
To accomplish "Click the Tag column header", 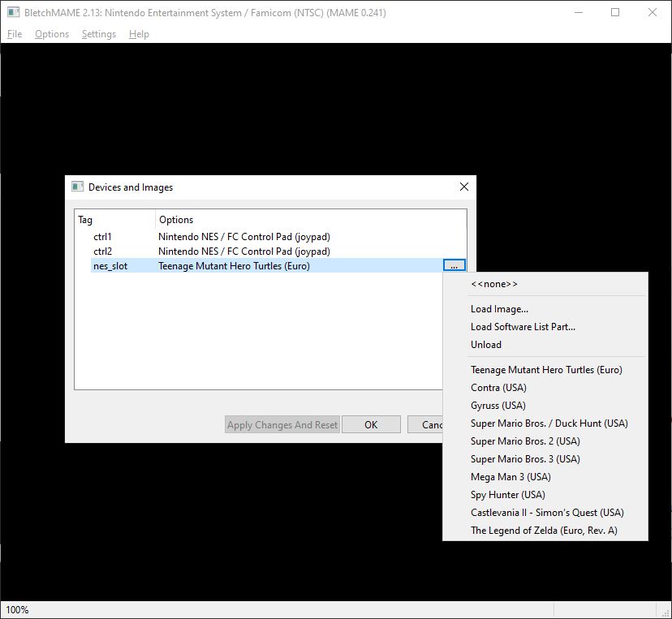I will click(x=115, y=220).
